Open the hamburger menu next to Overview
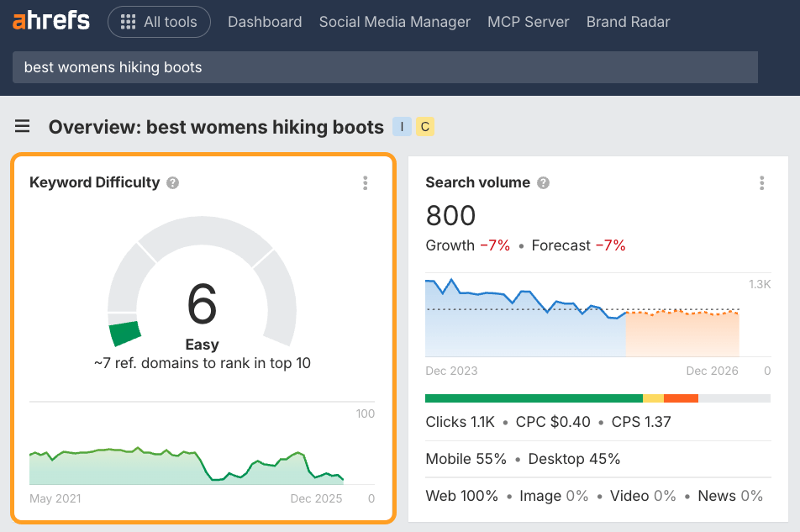The width and height of the screenshot is (800, 532). pyautogui.click(x=22, y=126)
